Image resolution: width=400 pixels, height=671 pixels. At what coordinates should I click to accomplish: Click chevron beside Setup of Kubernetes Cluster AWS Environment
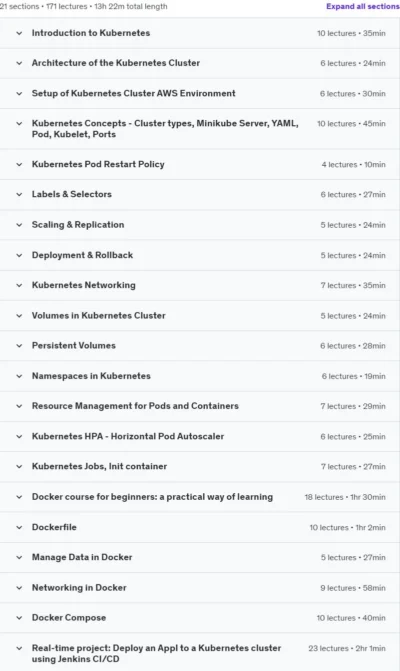pos(19,93)
